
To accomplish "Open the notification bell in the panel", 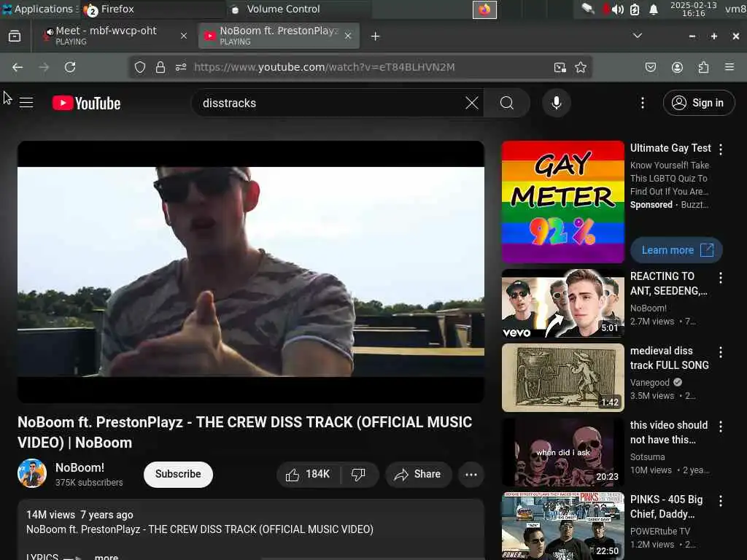I will (x=654, y=9).
